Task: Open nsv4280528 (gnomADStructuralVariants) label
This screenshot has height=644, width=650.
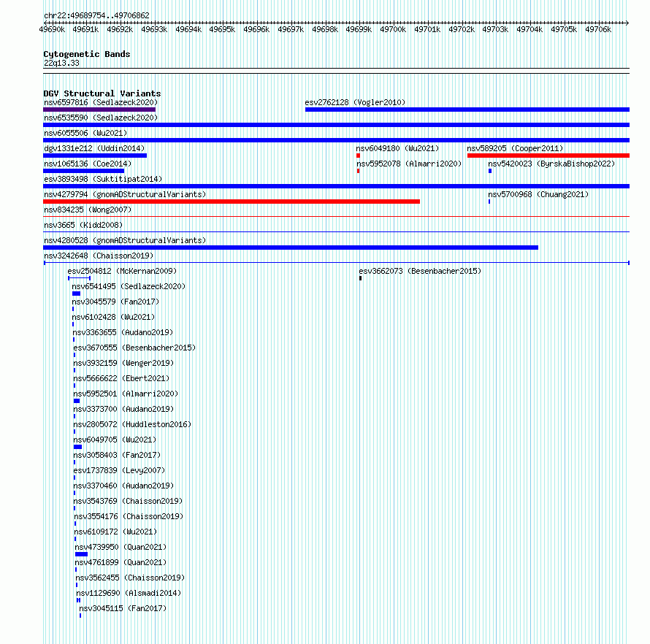Action: [x=125, y=240]
